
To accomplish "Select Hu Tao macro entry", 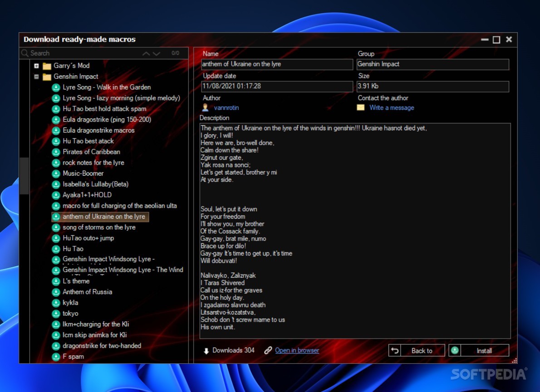I will pos(73,249).
